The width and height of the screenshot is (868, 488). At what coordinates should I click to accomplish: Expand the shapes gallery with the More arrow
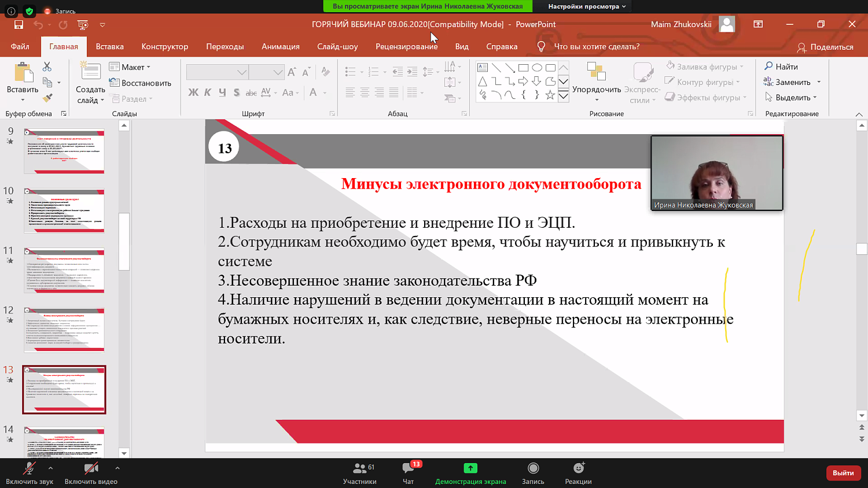point(563,95)
